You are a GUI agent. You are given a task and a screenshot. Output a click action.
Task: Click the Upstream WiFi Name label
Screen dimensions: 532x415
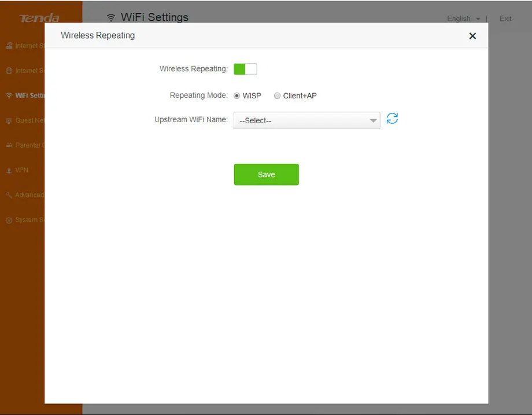(x=191, y=120)
